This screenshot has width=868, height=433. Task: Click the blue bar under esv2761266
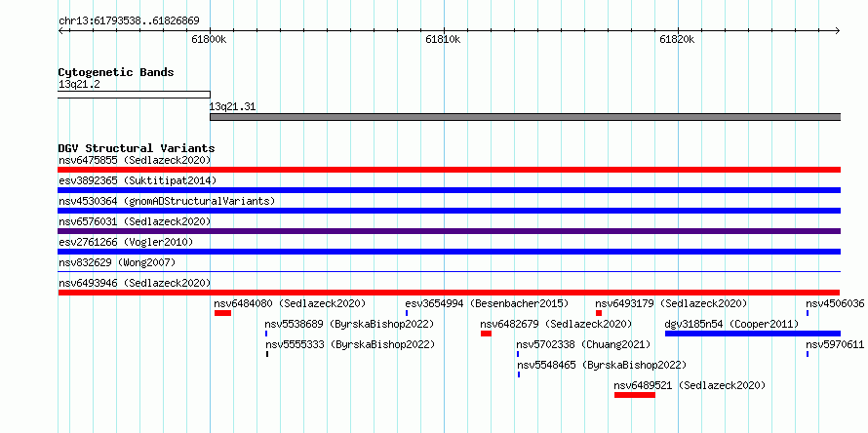pyautogui.click(x=450, y=252)
